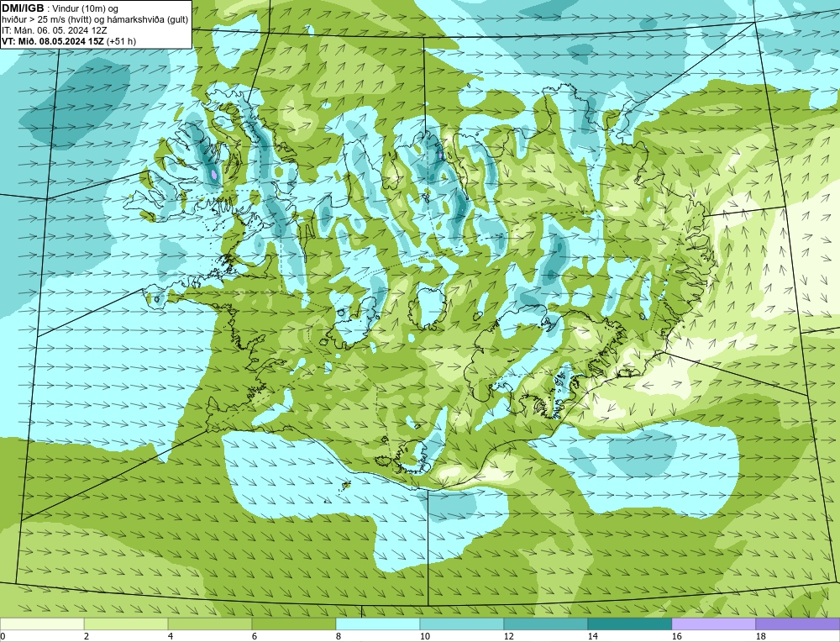Image resolution: width=840 pixels, height=642 pixels.
Task: Click the 'VT: Mið. 08.05.2024 15Z' line
Action: (53, 41)
